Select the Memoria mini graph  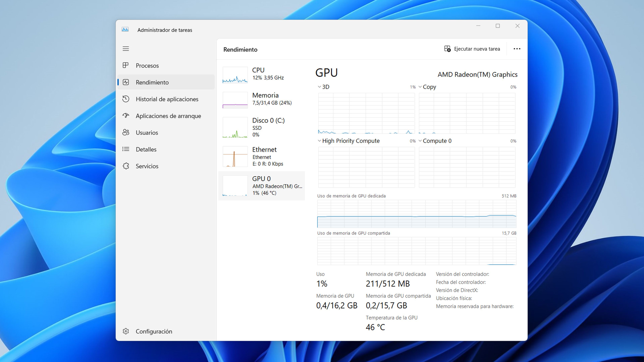[x=235, y=100]
